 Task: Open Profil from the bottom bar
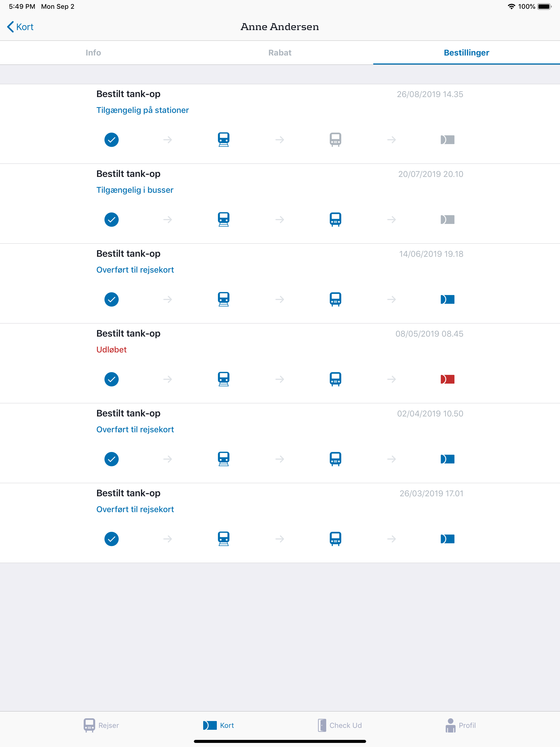click(x=460, y=725)
